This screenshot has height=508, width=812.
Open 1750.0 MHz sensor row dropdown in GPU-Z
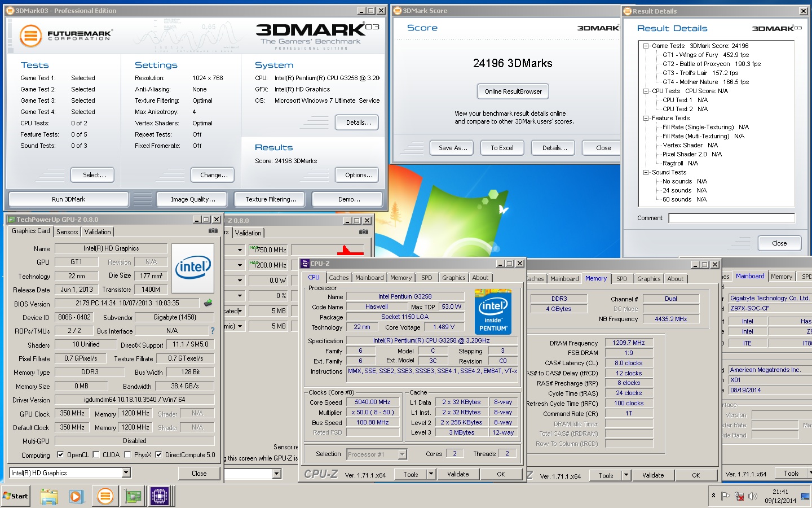tap(240, 249)
